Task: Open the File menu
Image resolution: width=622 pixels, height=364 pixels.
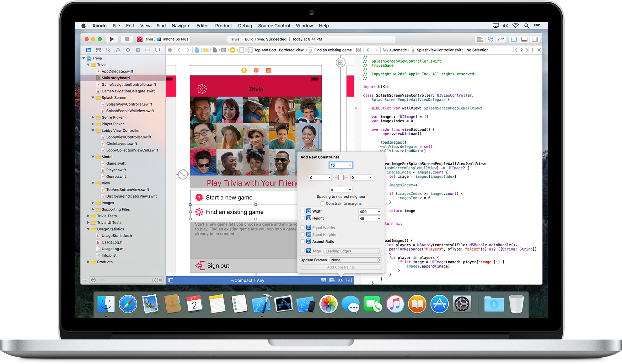Action: 116,26
